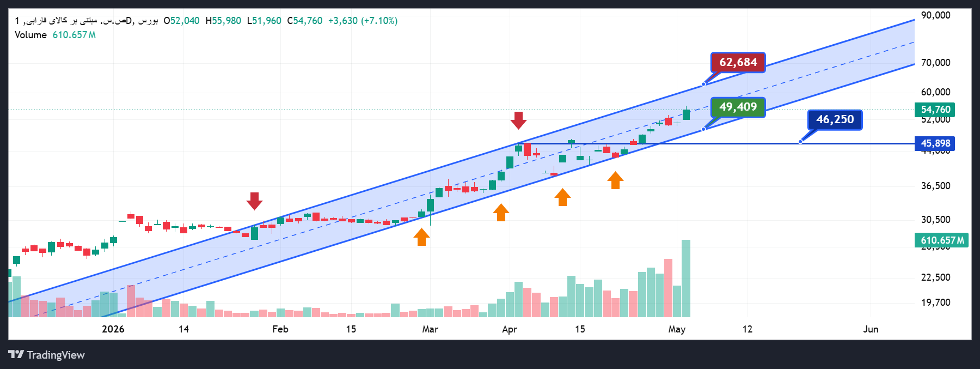This screenshot has height=369, width=980.
Task: Select the green 49,409 price callout
Action: [738, 107]
